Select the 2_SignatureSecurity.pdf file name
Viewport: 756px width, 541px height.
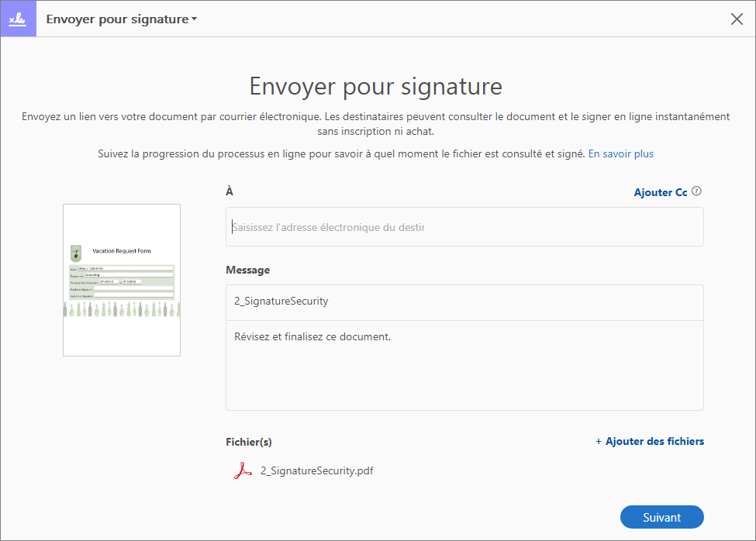tap(316, 470)
